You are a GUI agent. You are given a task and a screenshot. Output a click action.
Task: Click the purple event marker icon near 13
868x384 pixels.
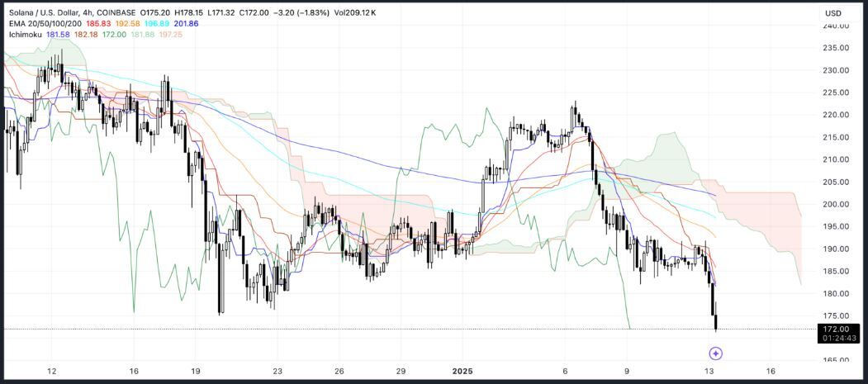716,353
